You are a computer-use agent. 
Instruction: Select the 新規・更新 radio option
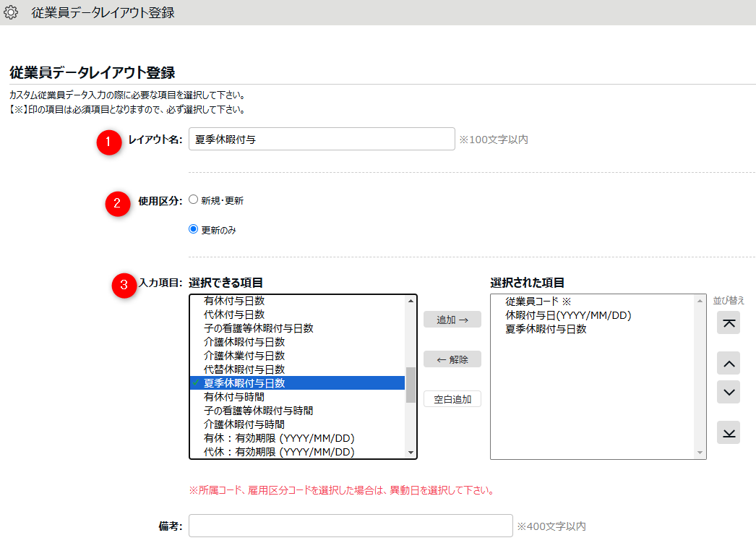click(193, 200)
